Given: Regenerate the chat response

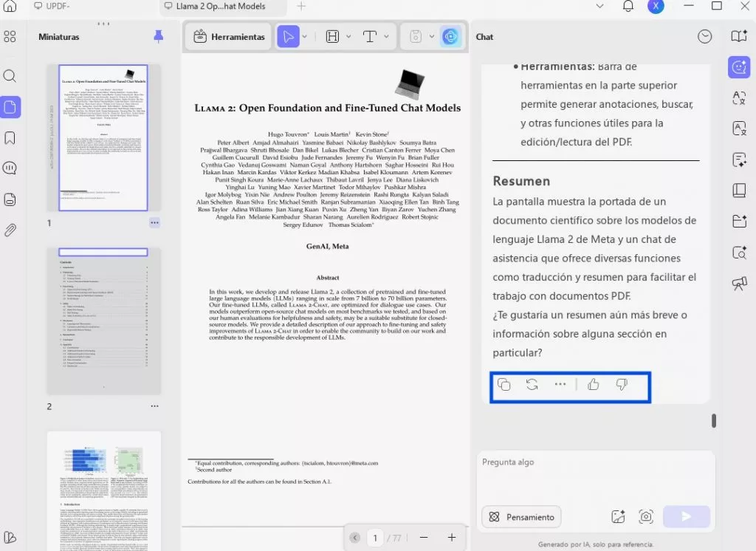Looking at the screenshot, I should 532,385.
